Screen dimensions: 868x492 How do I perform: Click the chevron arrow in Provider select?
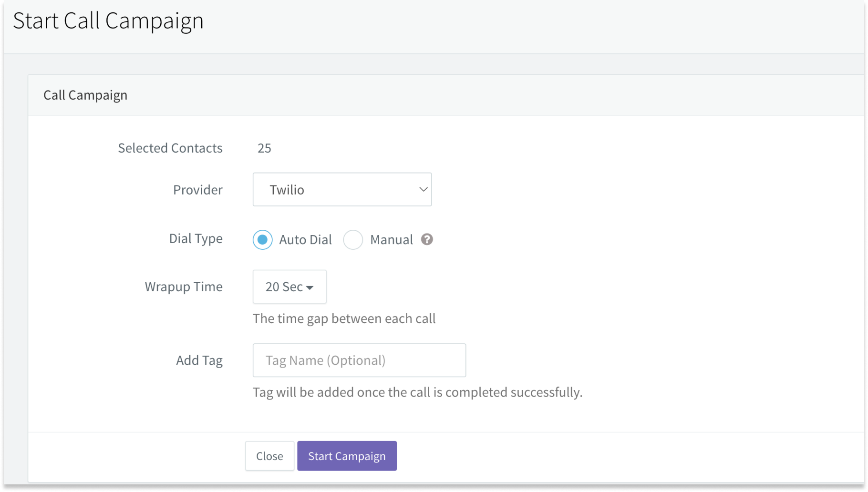[x=423, y=189]
